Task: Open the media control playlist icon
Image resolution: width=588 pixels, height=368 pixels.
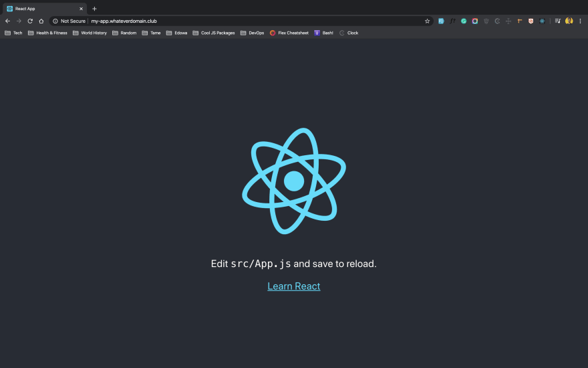Action: click(x=558, y=21)
